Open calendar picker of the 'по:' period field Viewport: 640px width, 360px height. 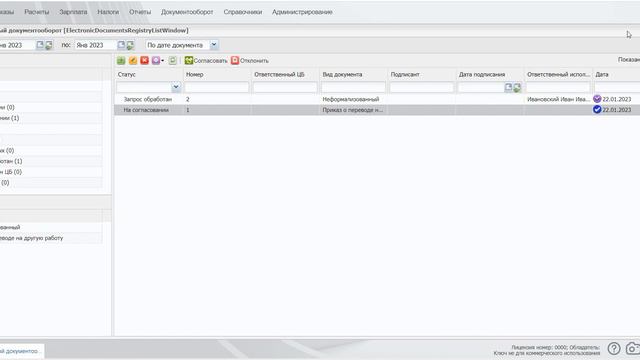(121, 45)
